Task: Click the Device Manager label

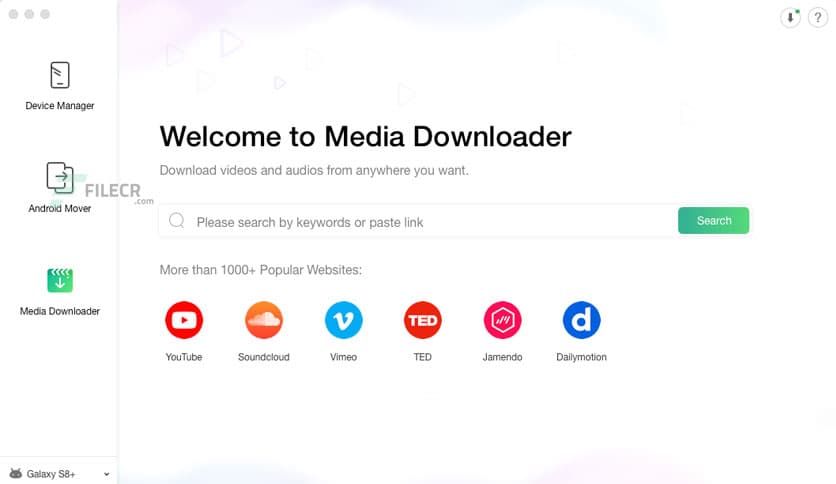Action: point(60,106)
